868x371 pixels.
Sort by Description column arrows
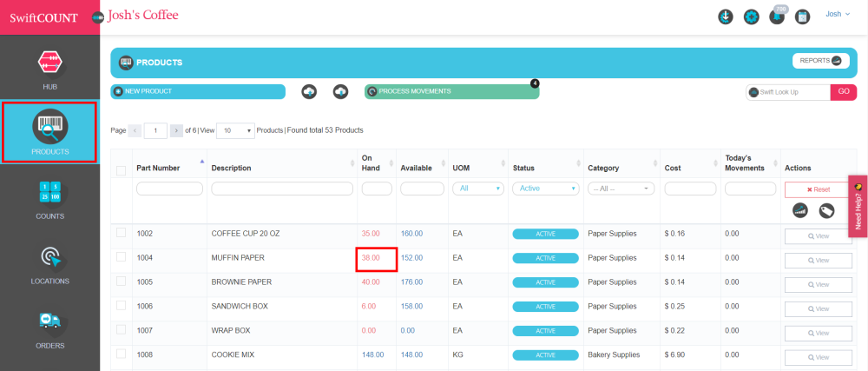coord(352,163)
